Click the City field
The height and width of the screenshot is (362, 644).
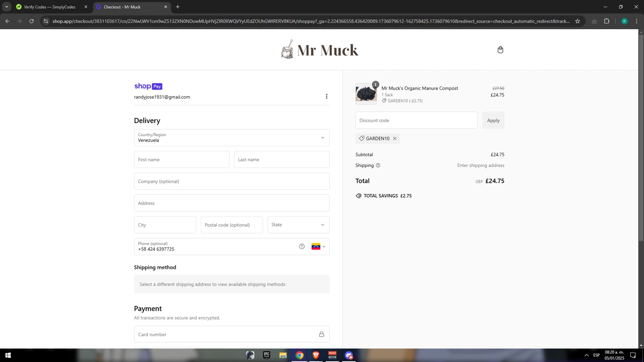pyautogui.click(x=165, y=225)
